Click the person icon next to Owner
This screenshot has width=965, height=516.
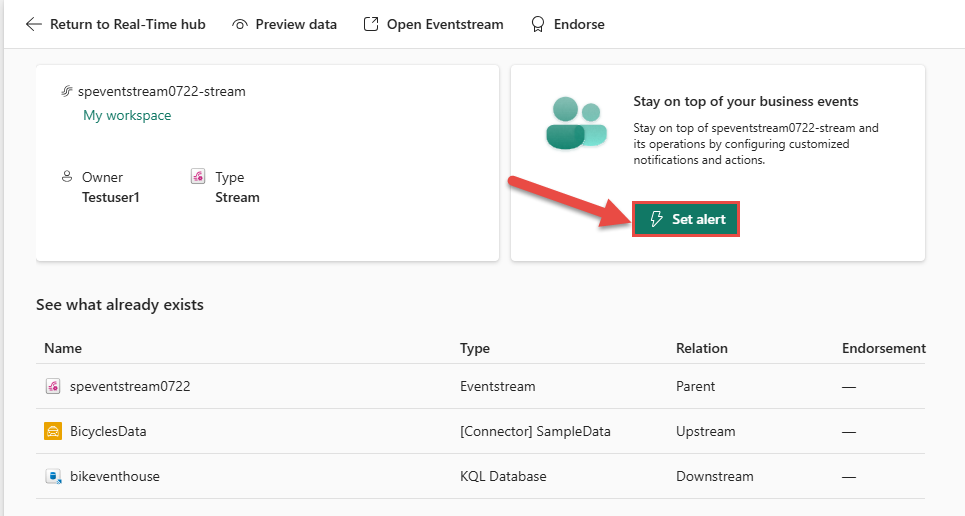[67, 177]
